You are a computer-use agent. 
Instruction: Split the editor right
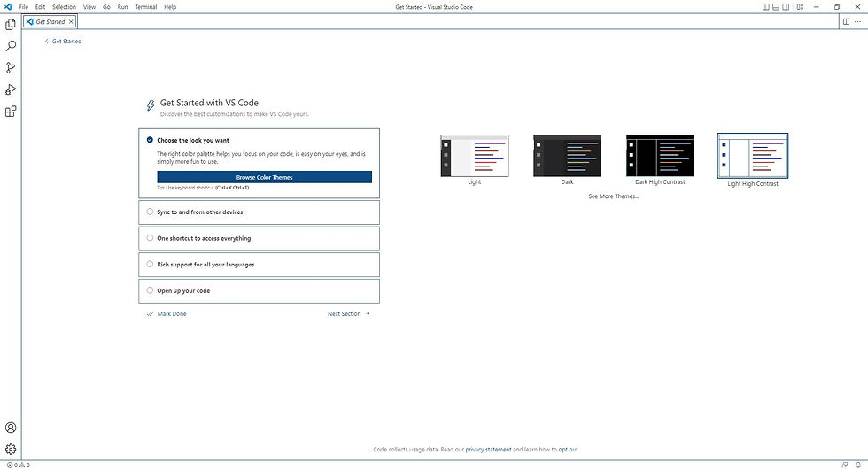(846, 21)
